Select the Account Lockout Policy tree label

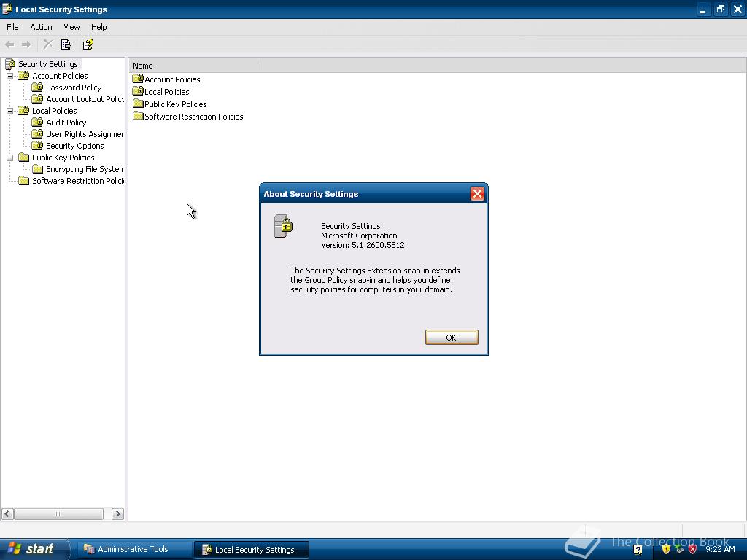(85, 99)
